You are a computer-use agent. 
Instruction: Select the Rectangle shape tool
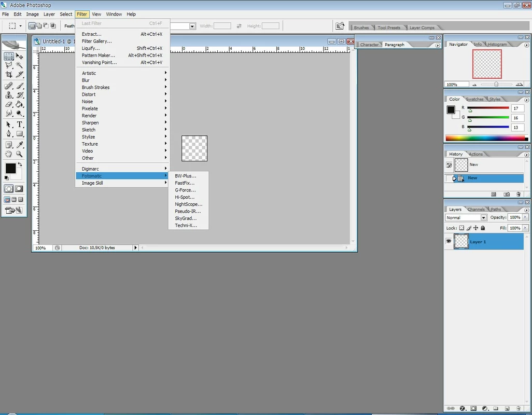click(x=19, y=134)
